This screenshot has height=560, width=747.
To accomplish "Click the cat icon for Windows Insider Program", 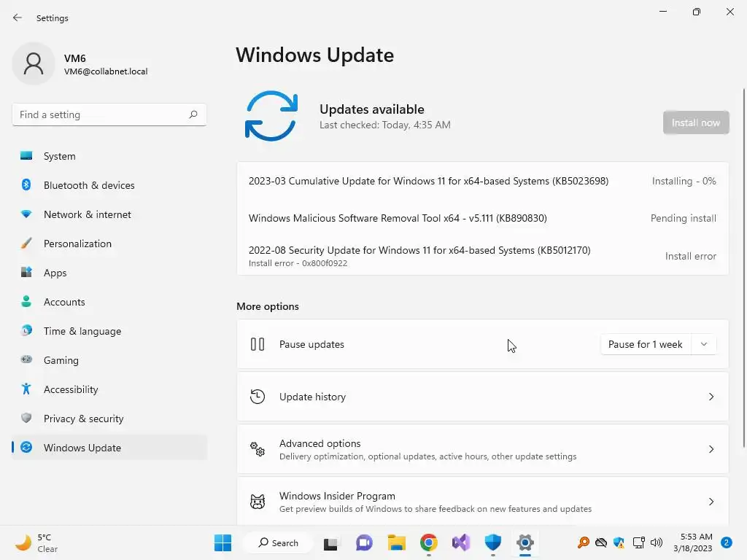I will (258, 502).
